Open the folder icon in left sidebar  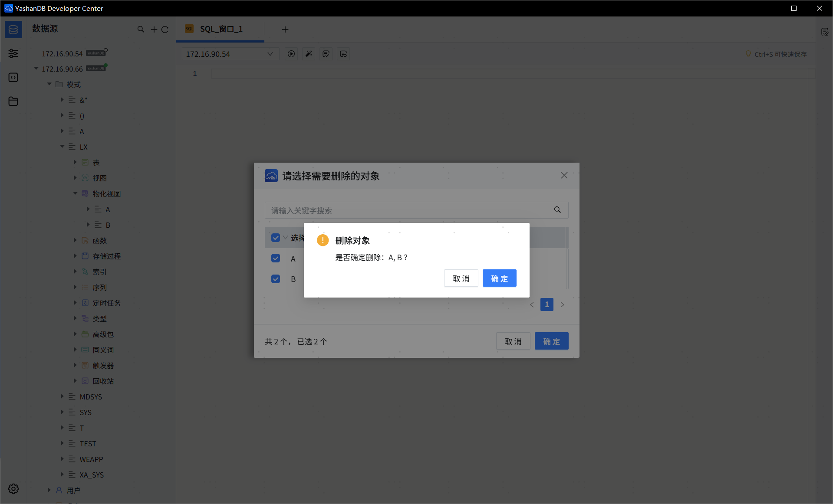(13, 101)
